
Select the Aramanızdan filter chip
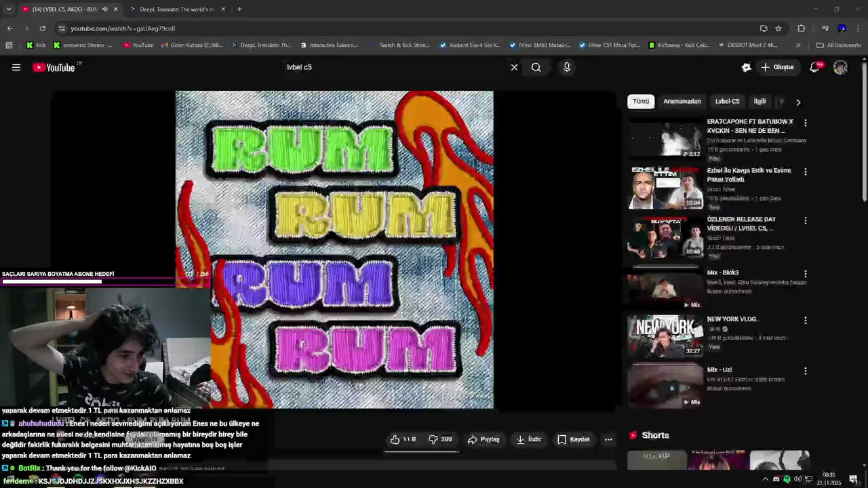pyautogui.click(x=682, y=102)
